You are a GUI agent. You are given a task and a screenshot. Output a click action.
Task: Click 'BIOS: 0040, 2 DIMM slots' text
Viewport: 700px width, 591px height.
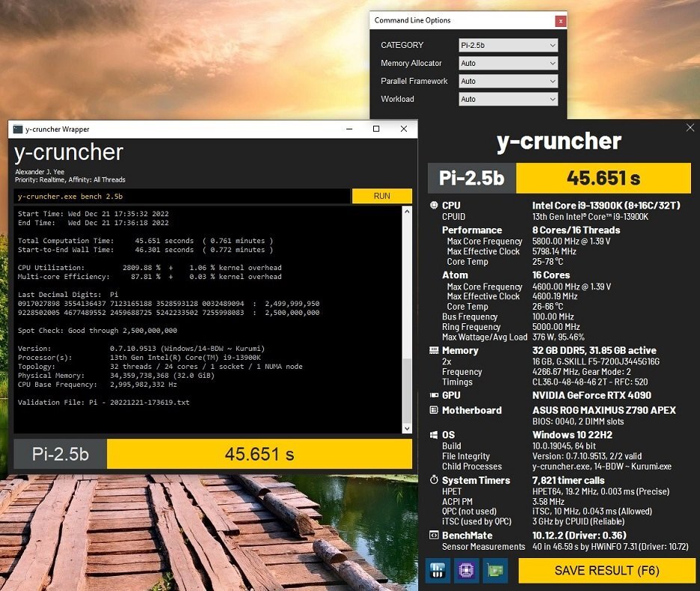[x=578, y=421]
